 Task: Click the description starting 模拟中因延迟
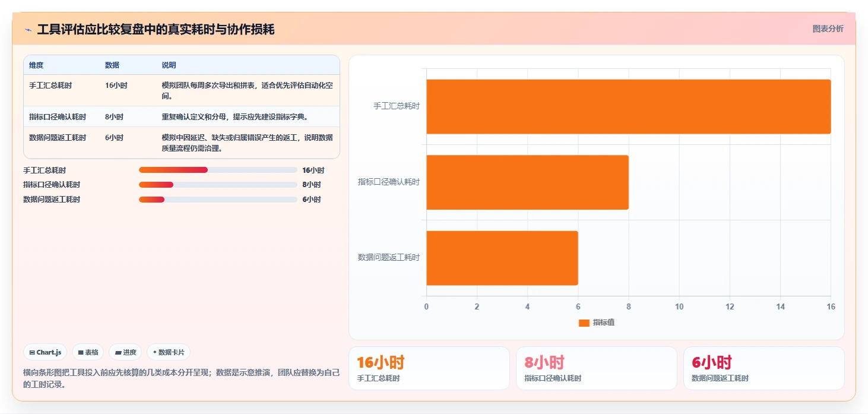tap(247, 143)
